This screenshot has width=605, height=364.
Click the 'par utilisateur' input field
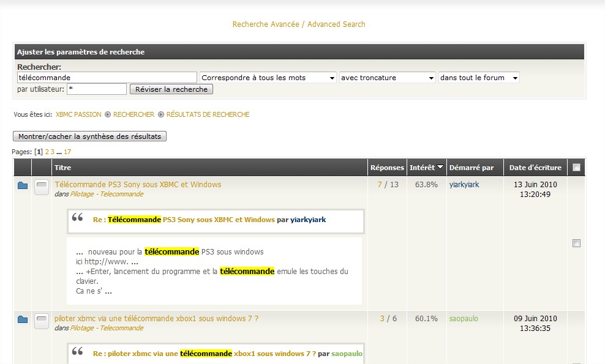pyautogui.click(x=97, y=89)
